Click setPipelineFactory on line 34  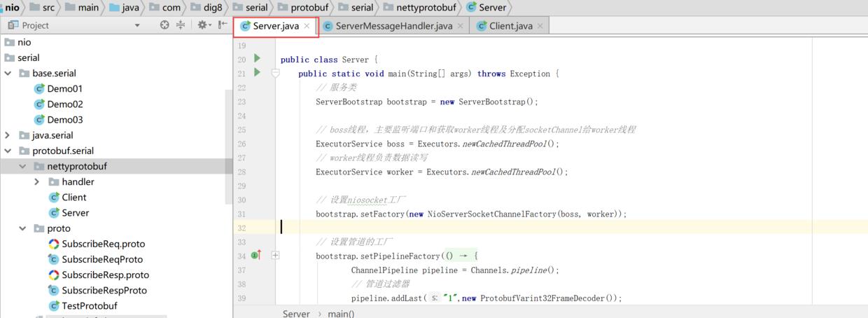click(x=401, y=256)
